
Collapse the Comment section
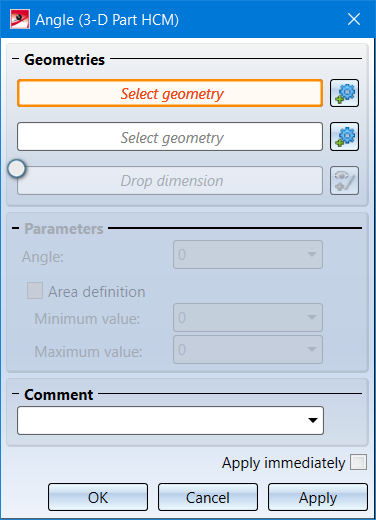(x=15, y=394)
